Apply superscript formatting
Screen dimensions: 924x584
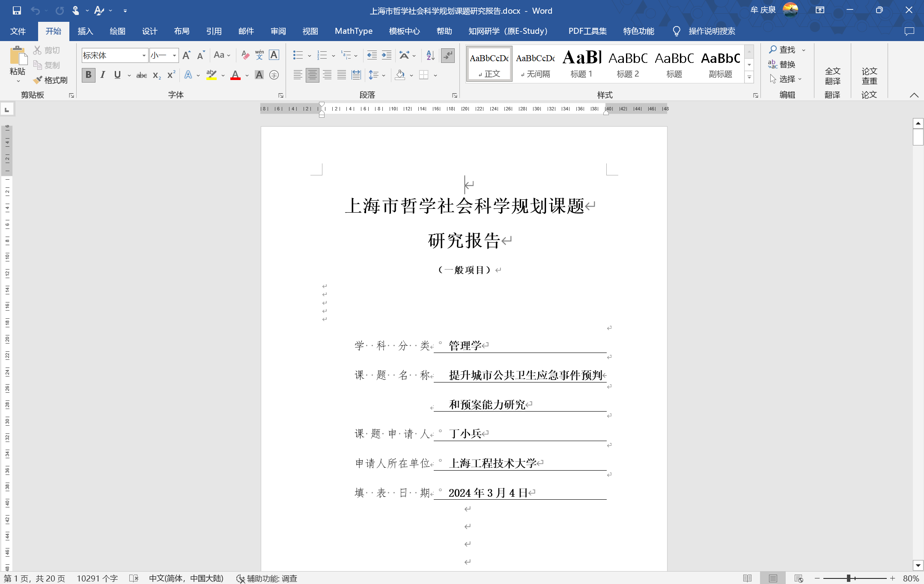pyautogui.click(x=171, y=75)
